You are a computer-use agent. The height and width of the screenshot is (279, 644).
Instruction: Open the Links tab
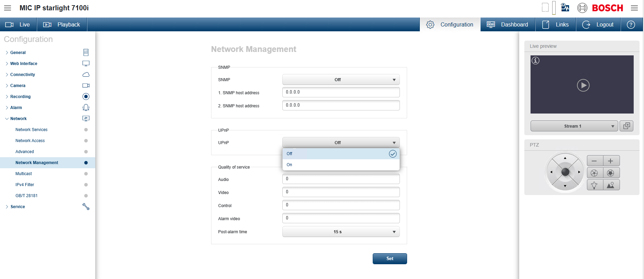coord(556,24)
